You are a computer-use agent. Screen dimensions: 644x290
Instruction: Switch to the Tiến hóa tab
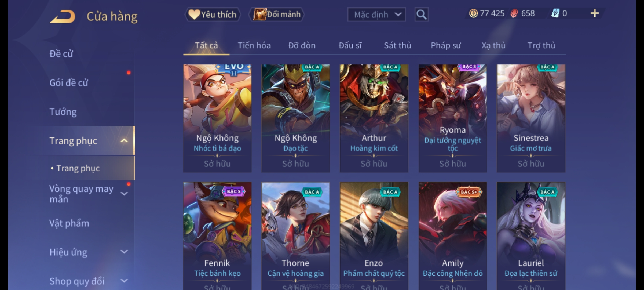point(254,45)
